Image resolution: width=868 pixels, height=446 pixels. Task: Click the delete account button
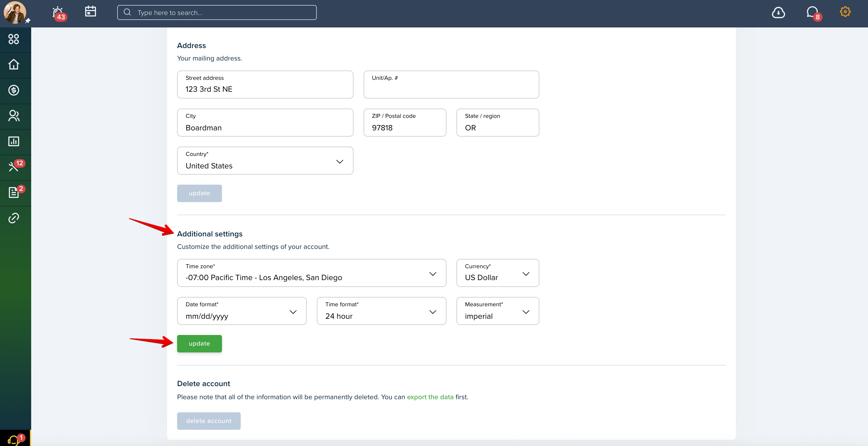click(209, 421)
